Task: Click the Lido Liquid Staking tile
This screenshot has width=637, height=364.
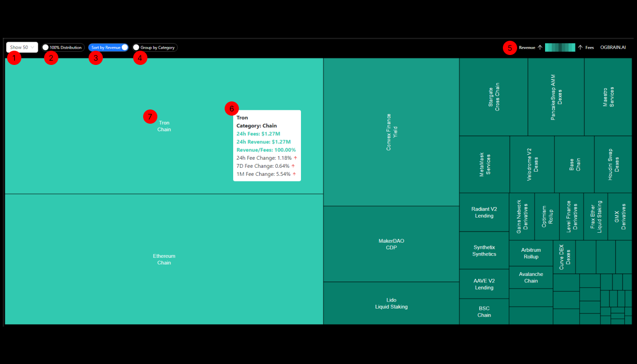Action: coord(391,303)
